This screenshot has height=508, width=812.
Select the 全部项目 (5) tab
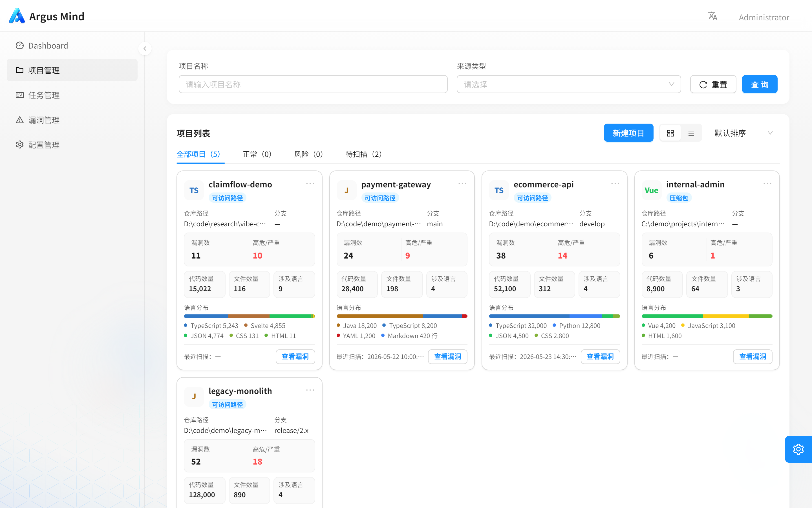(x=200, y=154)
